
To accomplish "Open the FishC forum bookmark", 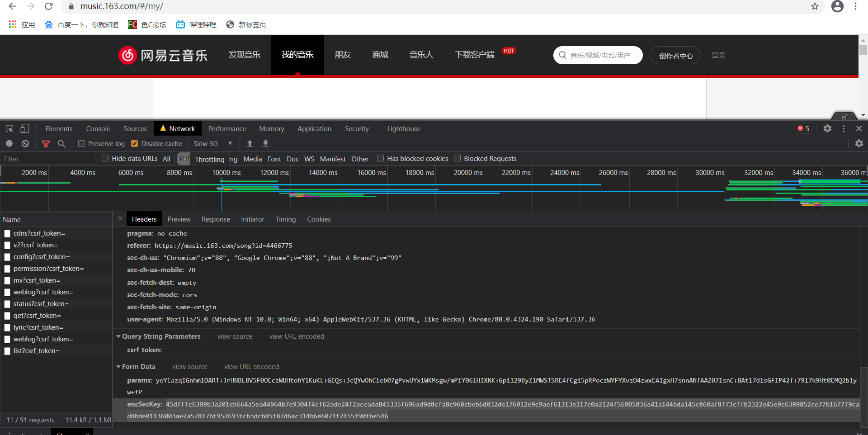I will tap(147, 24).
